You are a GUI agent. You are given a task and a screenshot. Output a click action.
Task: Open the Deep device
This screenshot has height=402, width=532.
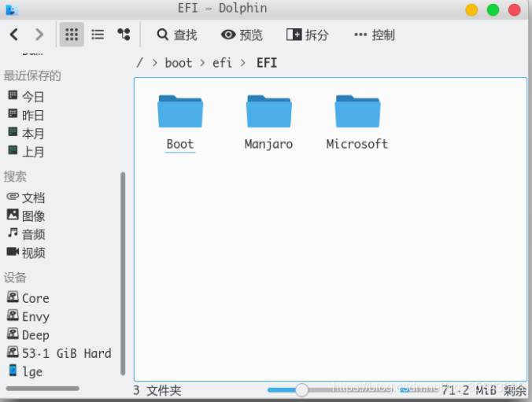click(x=28, y=335)
